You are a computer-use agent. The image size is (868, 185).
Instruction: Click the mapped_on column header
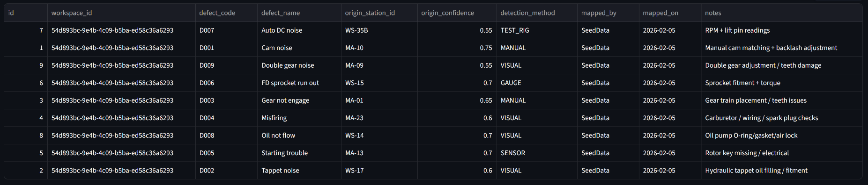click(x=670, y=13)
